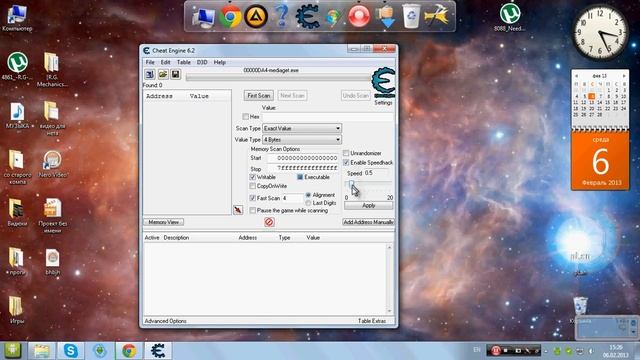This screenshot has width=640, height=360.
Task: Toggle the Writable checkbox
Action: [252, 177]
